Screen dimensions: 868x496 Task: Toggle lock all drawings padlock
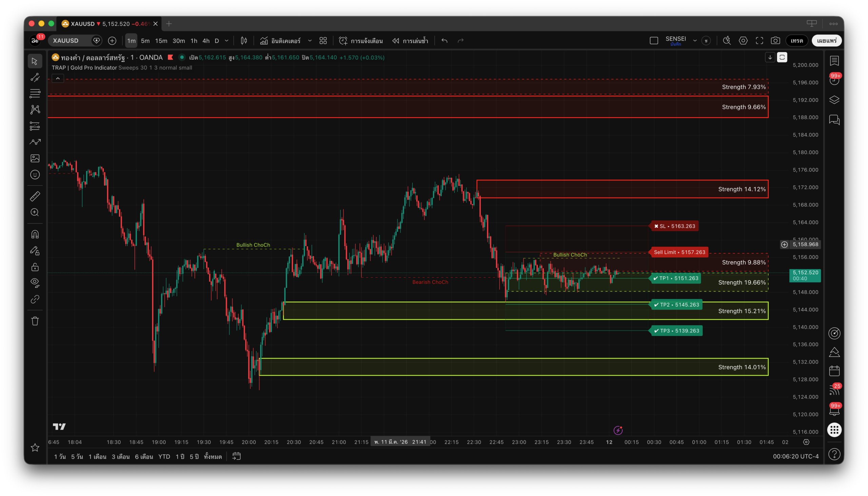[x=35, y=267]
